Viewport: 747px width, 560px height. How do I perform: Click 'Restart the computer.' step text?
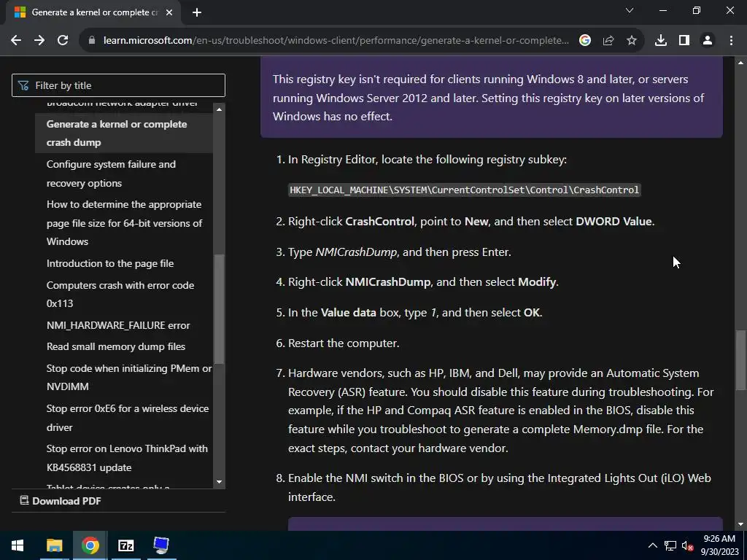tap(344, 343)
